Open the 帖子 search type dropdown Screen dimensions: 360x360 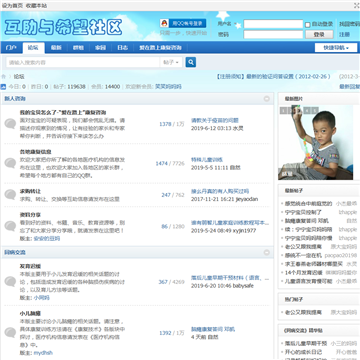pos(171,62)
